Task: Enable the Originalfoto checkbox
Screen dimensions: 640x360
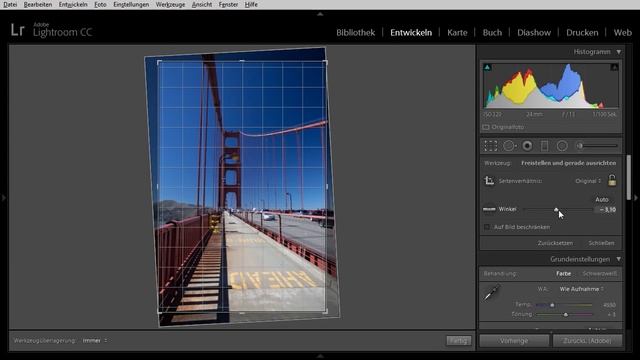Action: tap(486, 127)
